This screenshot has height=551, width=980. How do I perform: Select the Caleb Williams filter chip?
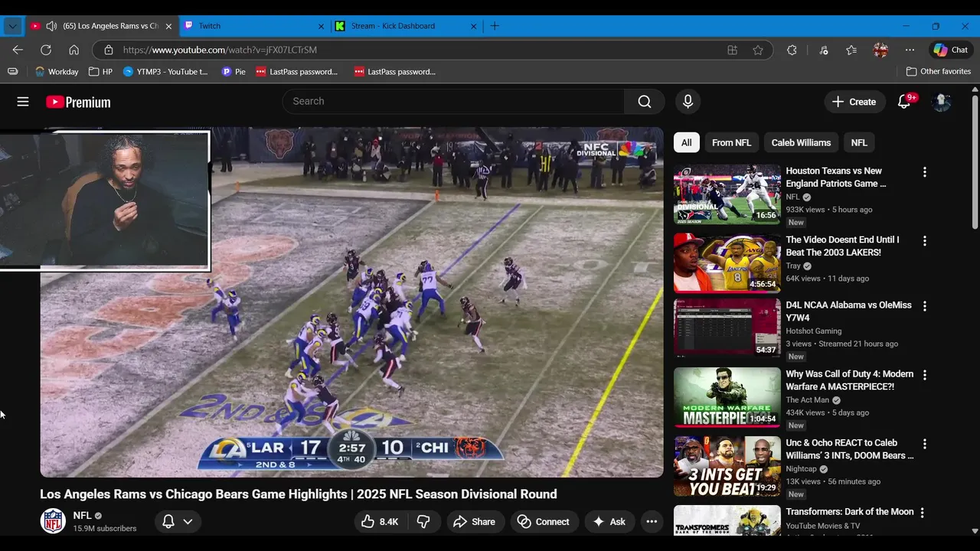tap(801, 142)
